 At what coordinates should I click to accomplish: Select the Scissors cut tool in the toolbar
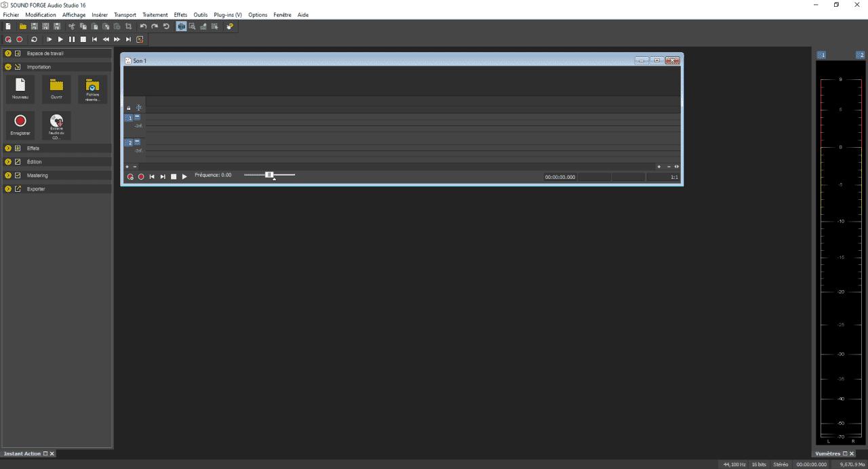point(73,26)
